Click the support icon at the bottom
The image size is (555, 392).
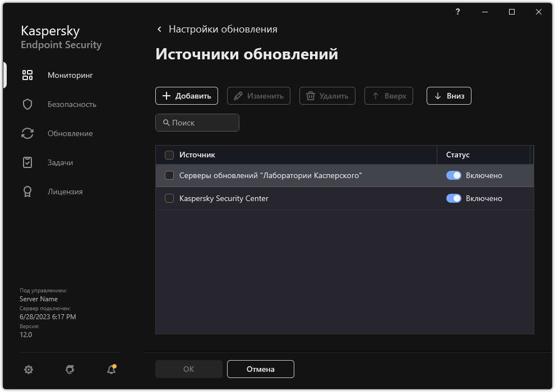point(70,370)
